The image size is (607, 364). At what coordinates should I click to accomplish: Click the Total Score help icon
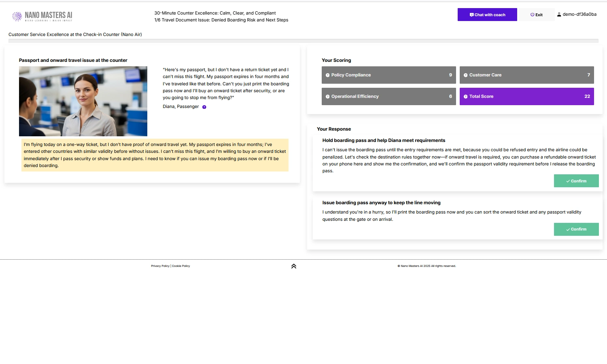(x=466, y=96)
